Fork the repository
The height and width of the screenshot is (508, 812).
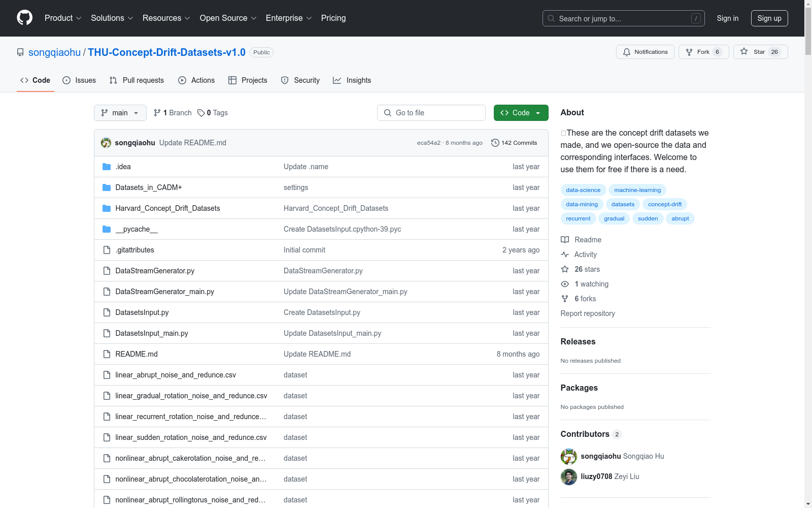(703, 52)
